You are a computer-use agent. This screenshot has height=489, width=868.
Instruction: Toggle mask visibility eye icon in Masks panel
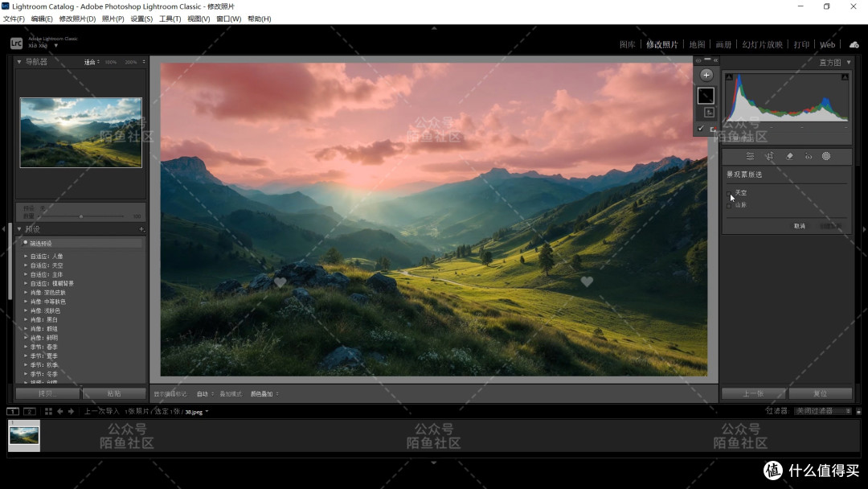point(698,60)
